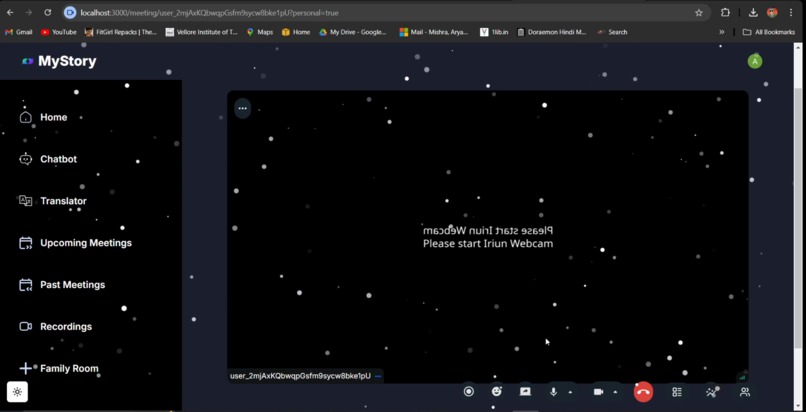The height and width of the screenshot is (412, 806).
Task: Mute the microphone
Action: coord(553,391)
